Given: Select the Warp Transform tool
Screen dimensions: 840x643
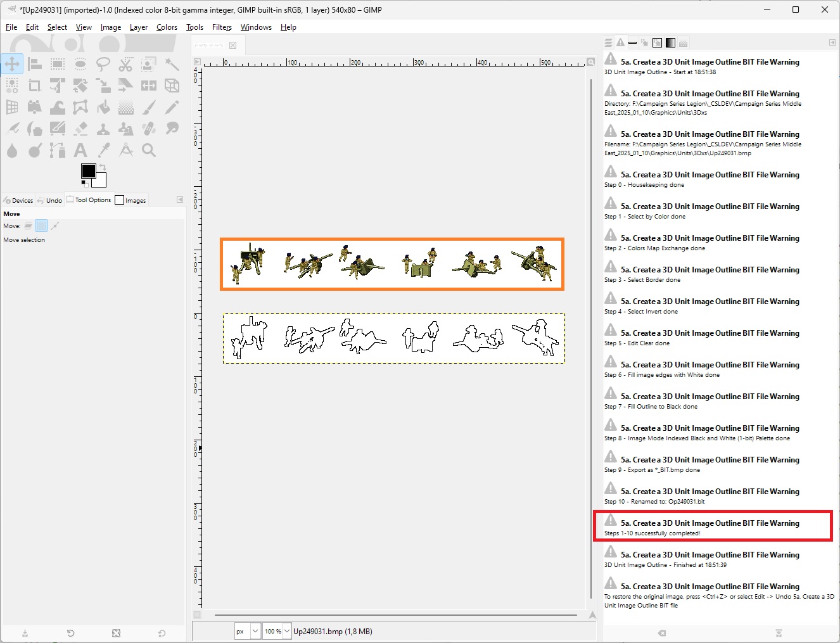Looking at the screenshot, I should coord(58,107).
